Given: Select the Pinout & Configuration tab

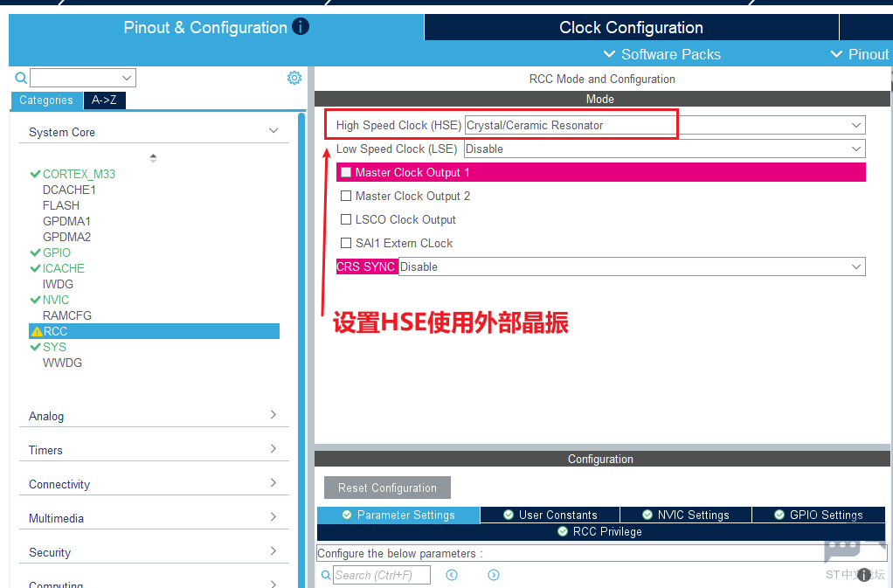Looking at the screenshot, I should coord(216,27).
